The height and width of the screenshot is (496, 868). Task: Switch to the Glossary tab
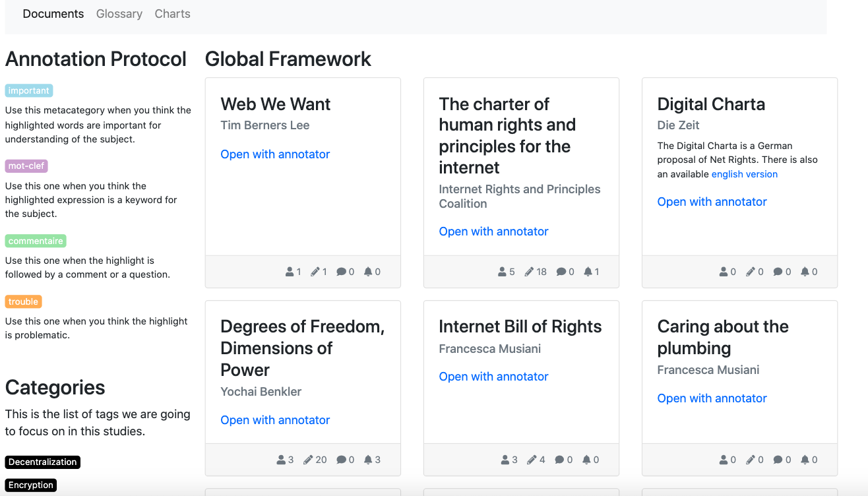(119, 14)
